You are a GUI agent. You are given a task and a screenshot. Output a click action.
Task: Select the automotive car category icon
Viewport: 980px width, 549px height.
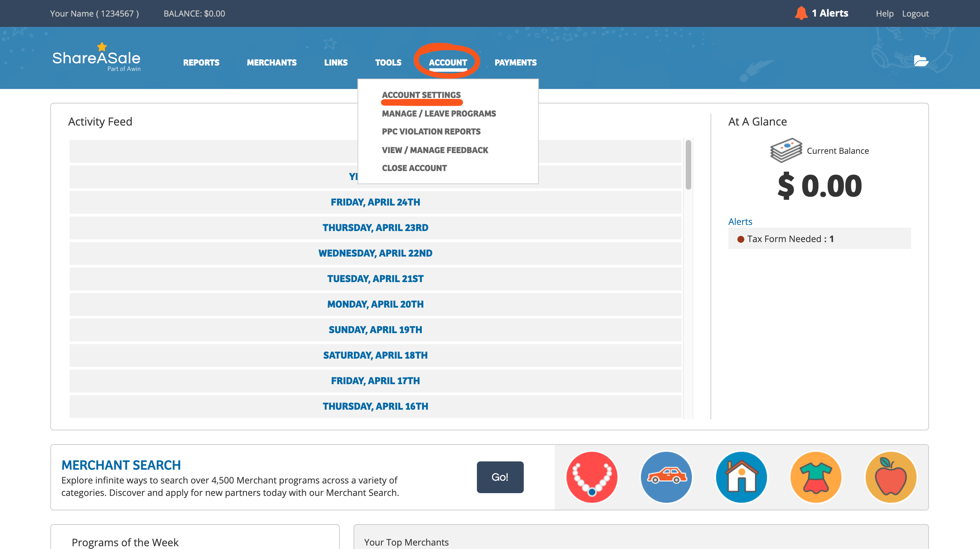[x=666, y=477]
